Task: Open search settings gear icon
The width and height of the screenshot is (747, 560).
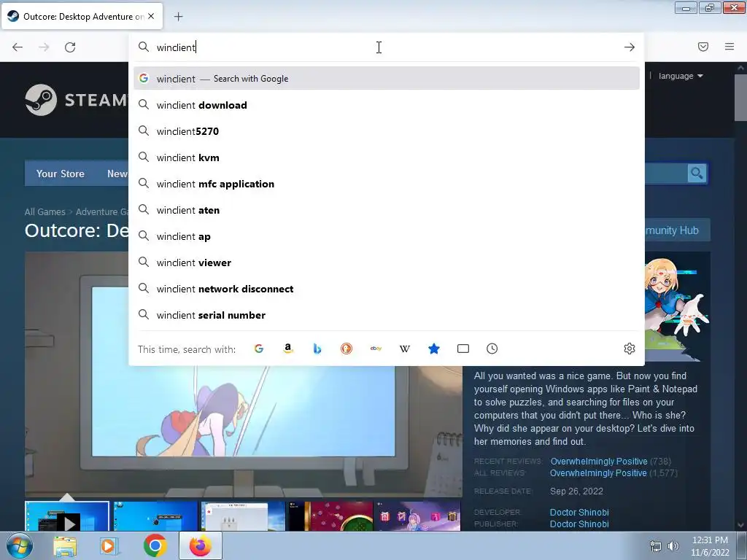Action: (x=630, y=349)
